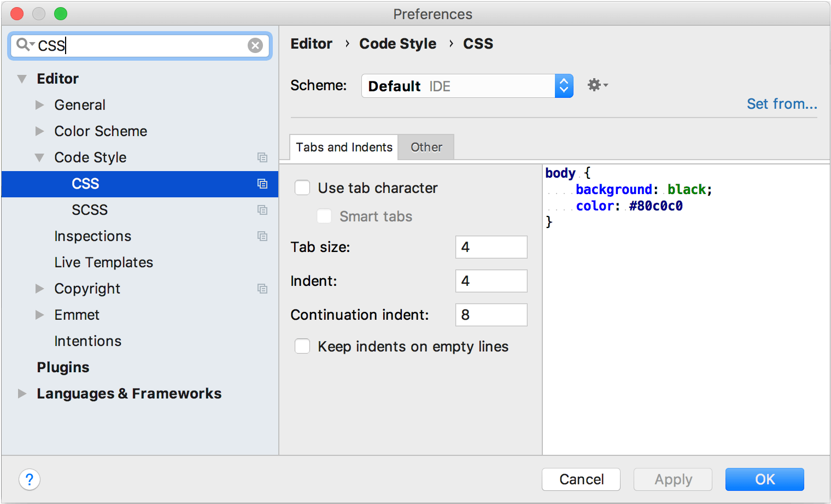
Task: Switch to the Other tab
Action: [426, 146]
